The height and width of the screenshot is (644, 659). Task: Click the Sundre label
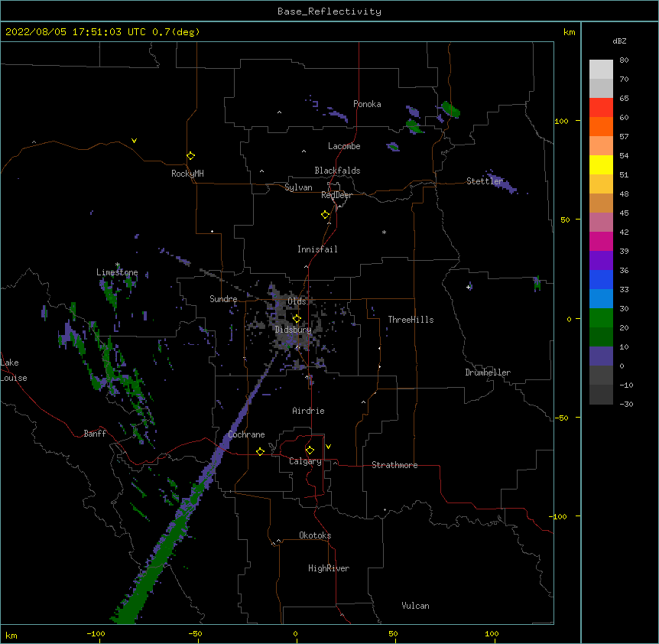[x=223, y=299]
